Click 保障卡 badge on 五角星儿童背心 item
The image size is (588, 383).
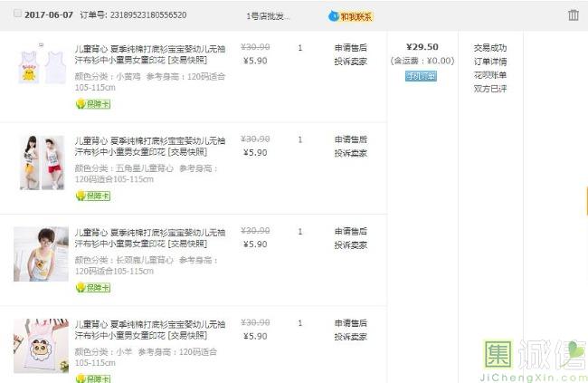92,196
